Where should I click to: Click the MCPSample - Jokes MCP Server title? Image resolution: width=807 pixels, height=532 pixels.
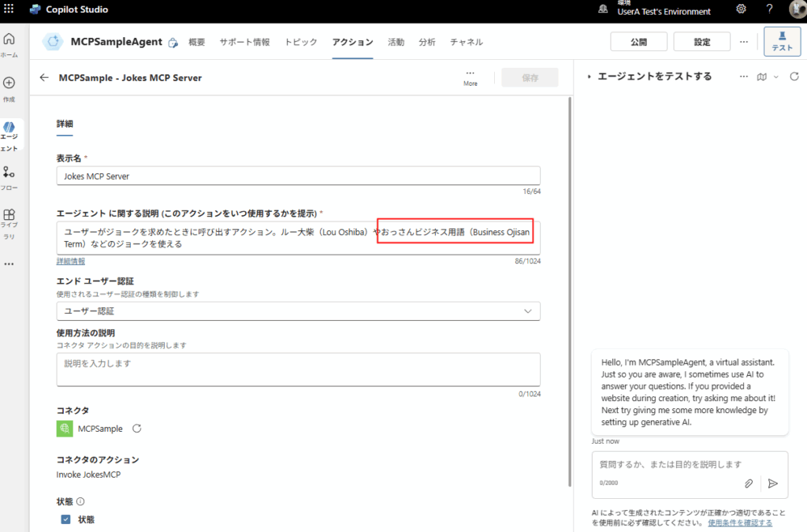pyautogui.click(x=130, y=78)
